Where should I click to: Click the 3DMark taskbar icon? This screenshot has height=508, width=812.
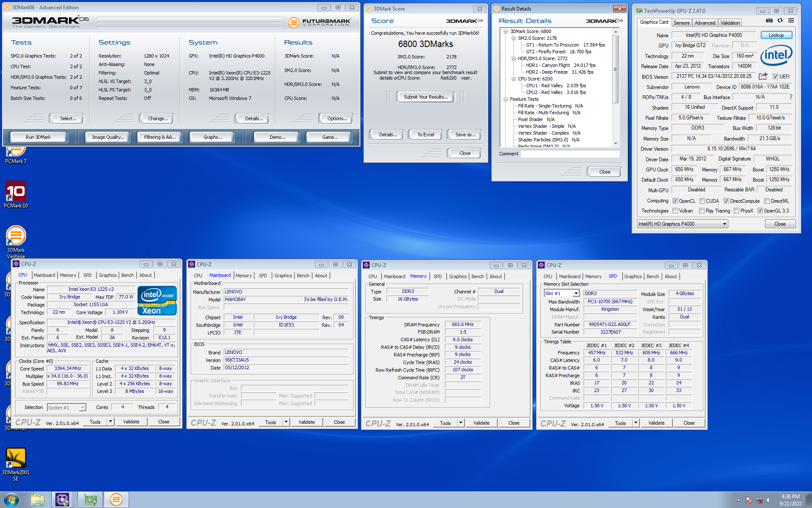[x=116, y=500]
